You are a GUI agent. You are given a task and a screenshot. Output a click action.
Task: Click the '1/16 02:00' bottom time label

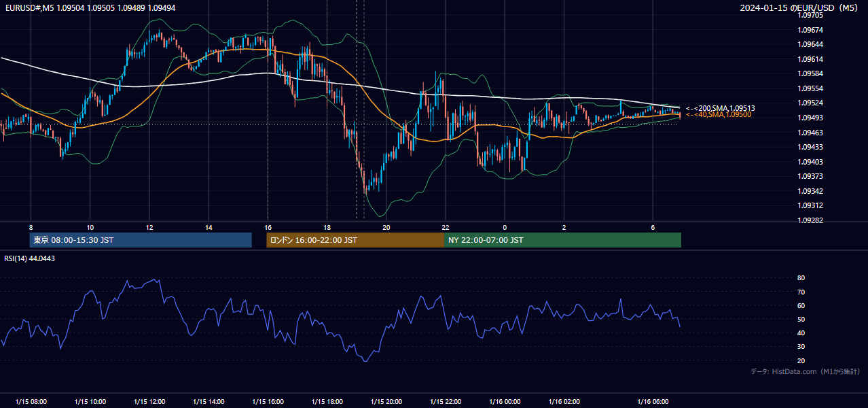[x=564, y=401]
